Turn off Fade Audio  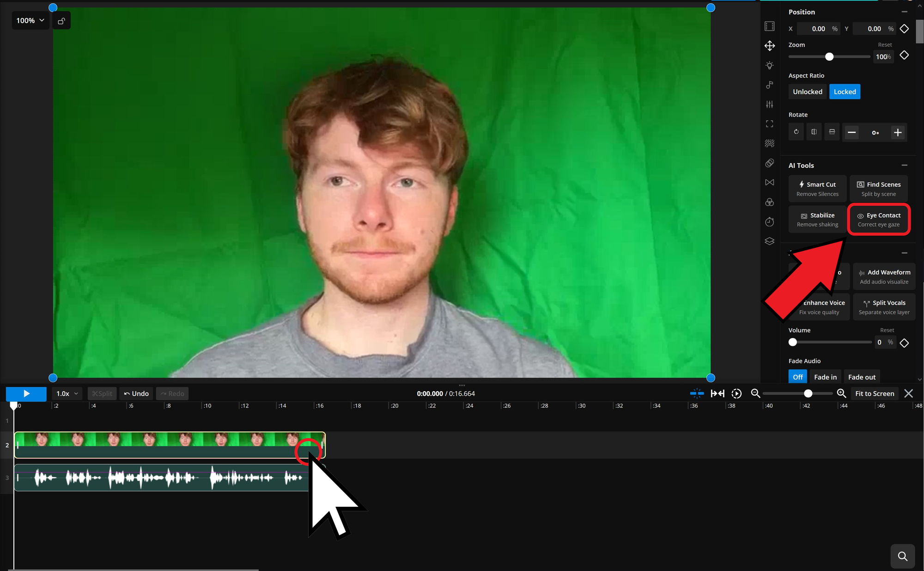coord(797,377)
